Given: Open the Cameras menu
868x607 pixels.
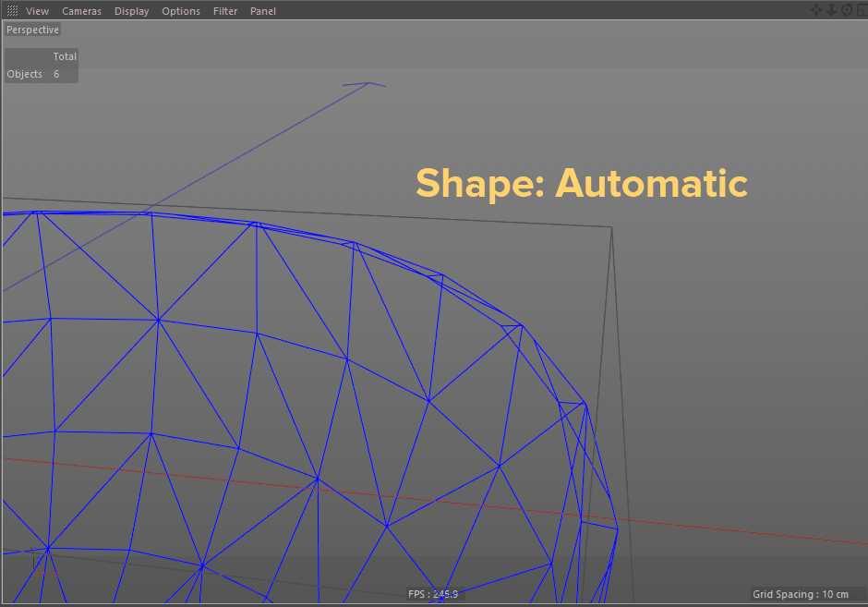Looking at the screenshot, I should 81,10.
